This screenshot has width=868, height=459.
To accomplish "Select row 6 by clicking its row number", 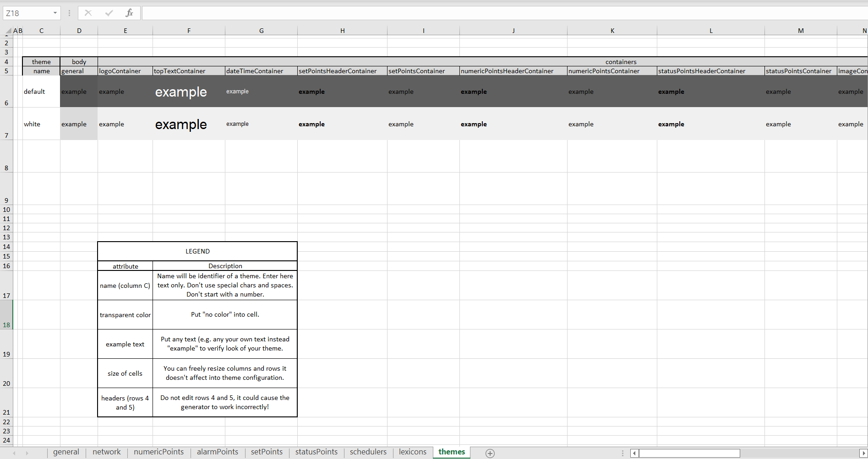I will (x=6, y=103).
